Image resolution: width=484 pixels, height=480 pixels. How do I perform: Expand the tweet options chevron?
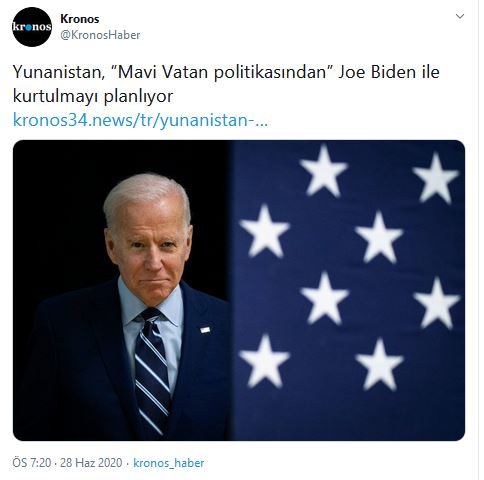[x=460, y=16]
